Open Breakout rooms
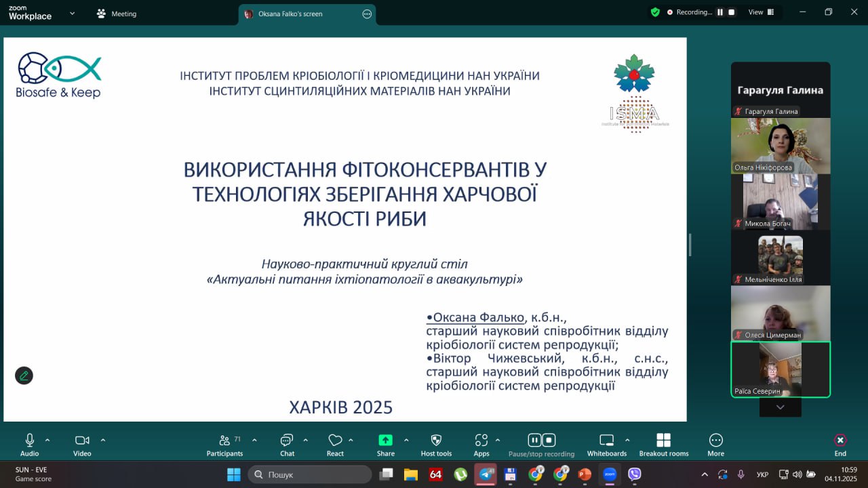 [663, 441]
